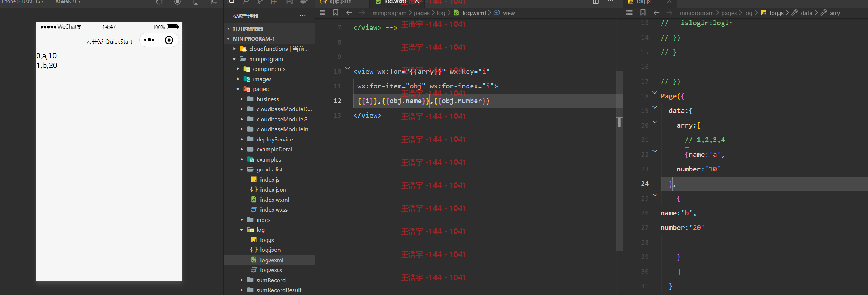Image resolution: width=868 pixels, height=295 pixels.
Task: Collapse the log folder in the tree
Action: pos(269,230)
